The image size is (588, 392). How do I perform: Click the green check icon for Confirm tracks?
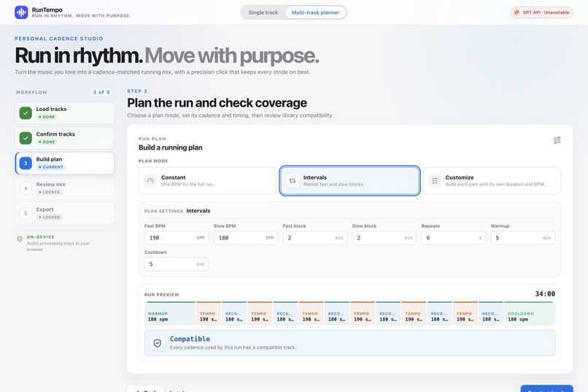pyautogui.click(x=26, y=138)
